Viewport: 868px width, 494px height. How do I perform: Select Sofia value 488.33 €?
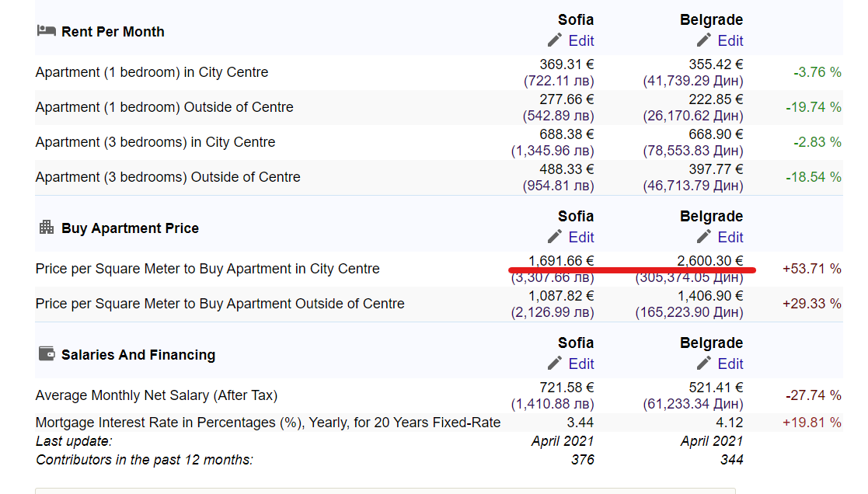(x=566, y=169)
